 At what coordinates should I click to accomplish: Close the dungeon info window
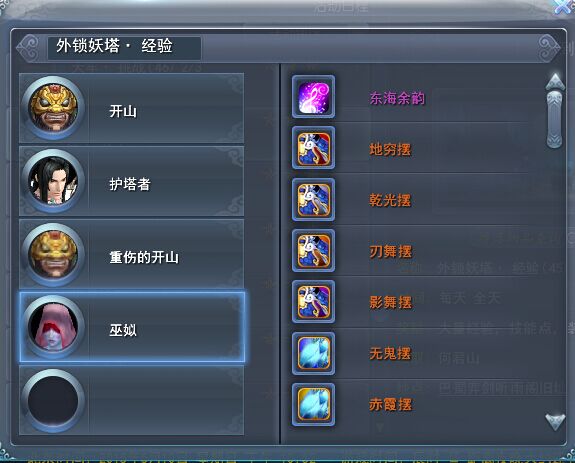coord(563,6)
